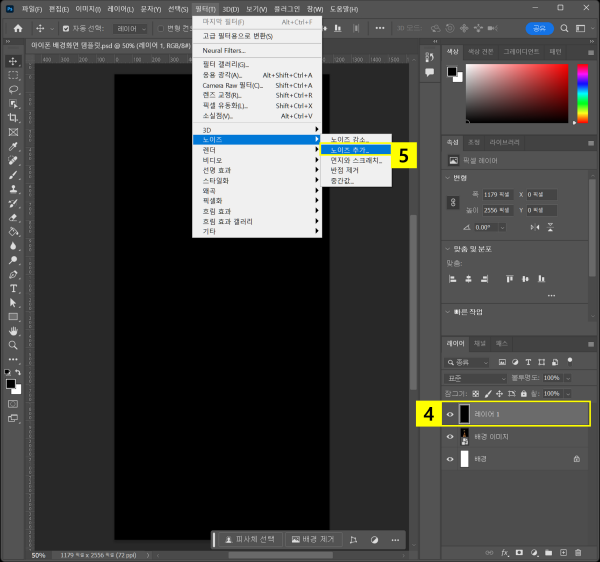Click the 공유 share button
The width and height of the screenshot is (600, 562).
coord(540,29)
